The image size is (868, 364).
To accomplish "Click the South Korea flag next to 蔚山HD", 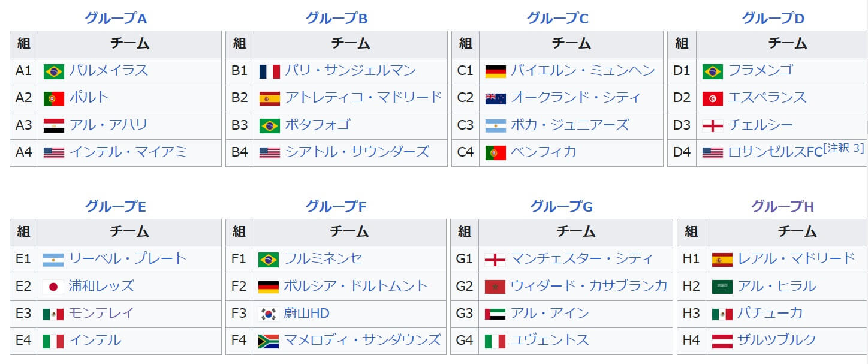I will click(269, 314).
